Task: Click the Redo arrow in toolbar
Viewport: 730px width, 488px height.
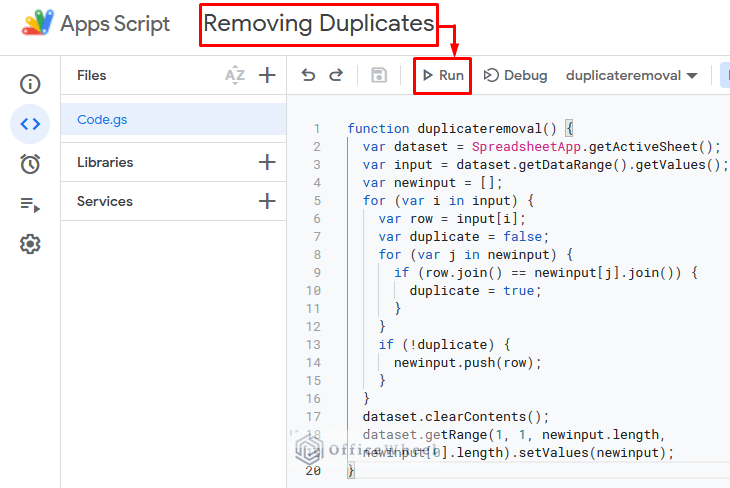Action: (x=336, y=75)
